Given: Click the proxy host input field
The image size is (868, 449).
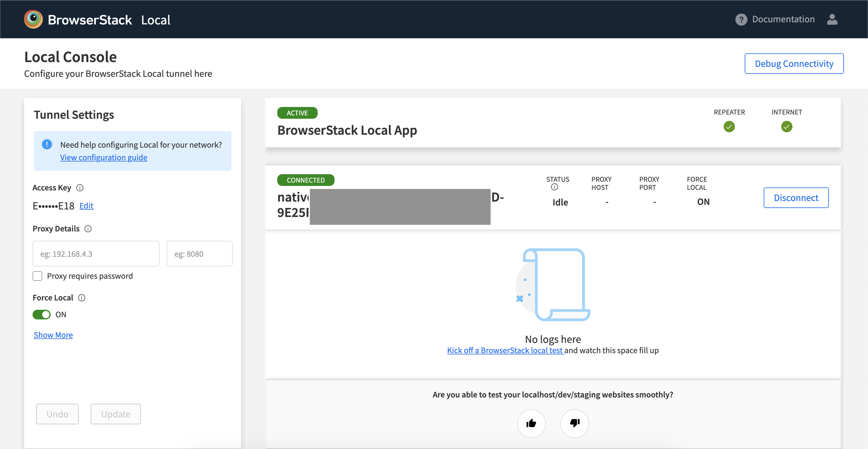Looking at the screenshot, I should click(x=96, y=254).
